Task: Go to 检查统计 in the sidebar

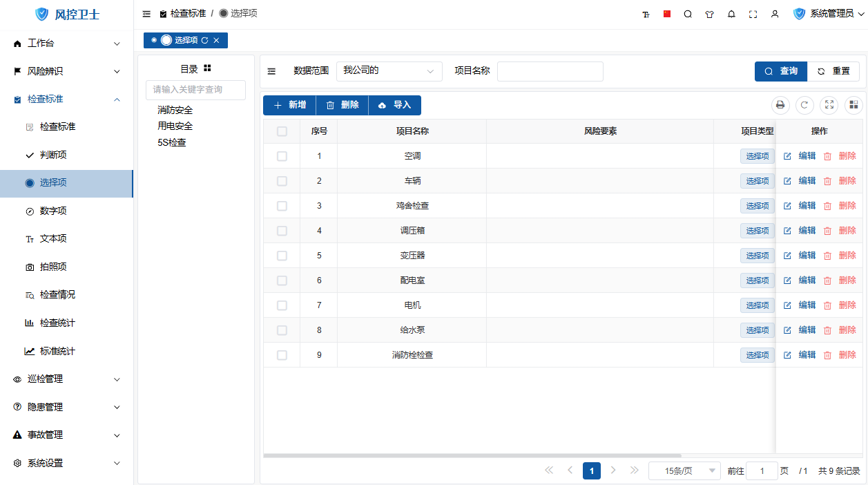Action: [x=57, y=323]
